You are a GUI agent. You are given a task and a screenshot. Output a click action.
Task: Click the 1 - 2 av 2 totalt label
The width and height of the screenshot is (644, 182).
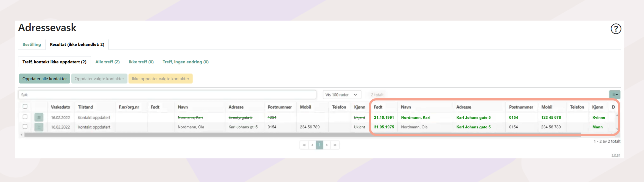pyautogui.click(x=607, y=141)
